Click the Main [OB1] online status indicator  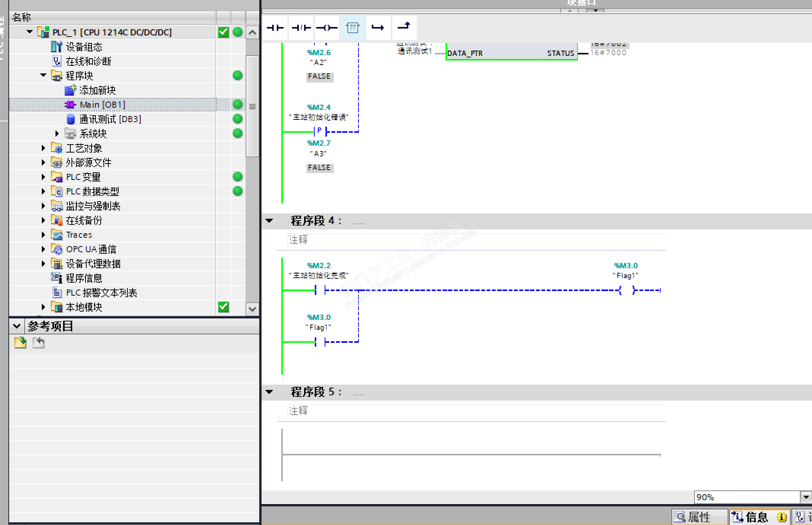tap(238, 105)
